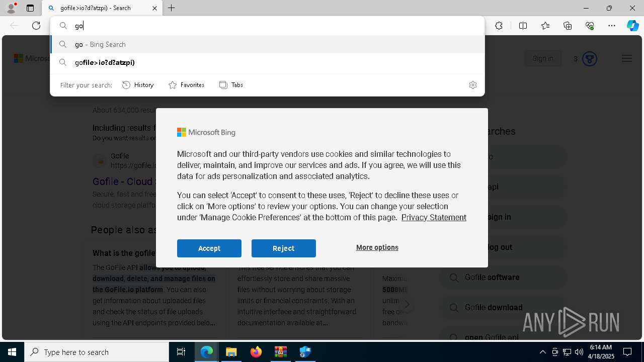Open More options for cookies
This screenshot has height=362, width=644.
377,247
